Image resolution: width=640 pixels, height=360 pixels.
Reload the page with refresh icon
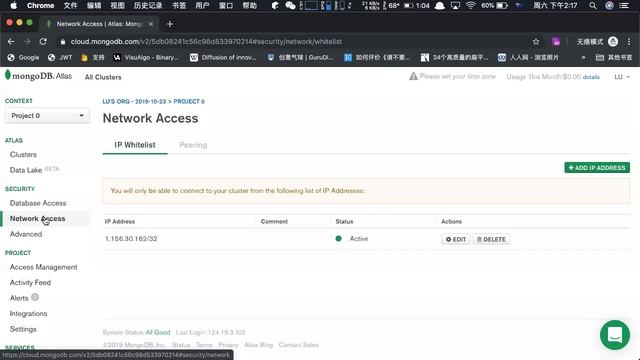43,42
